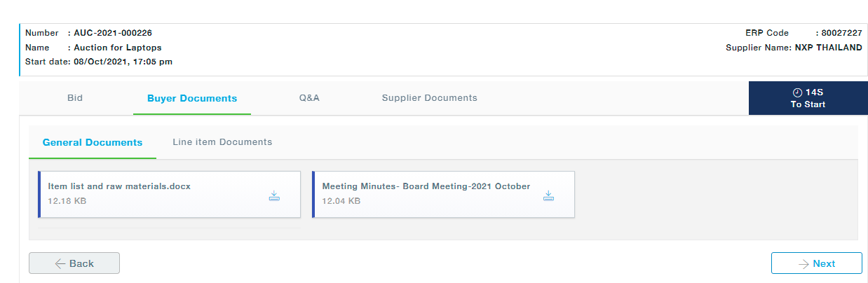Image resolution: width=868 pixels, height=283 pixels.
Task: Click the To Start countdown label
Action: [808, 104]
